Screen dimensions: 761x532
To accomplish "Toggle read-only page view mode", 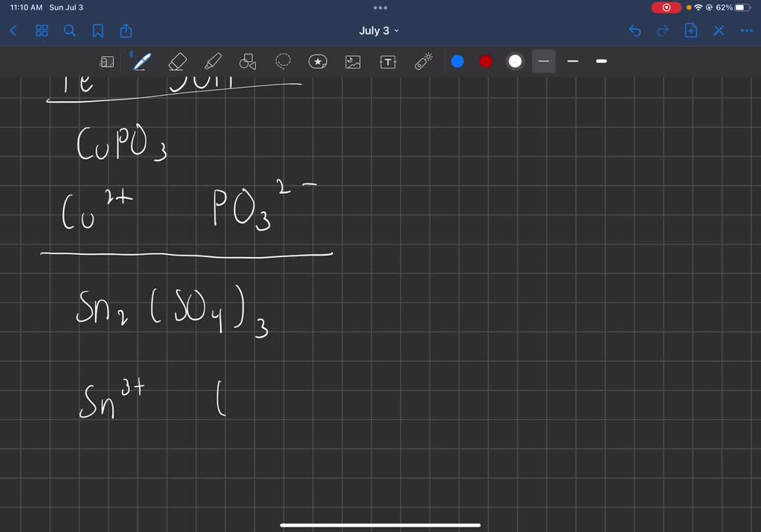I will [107, 62].
